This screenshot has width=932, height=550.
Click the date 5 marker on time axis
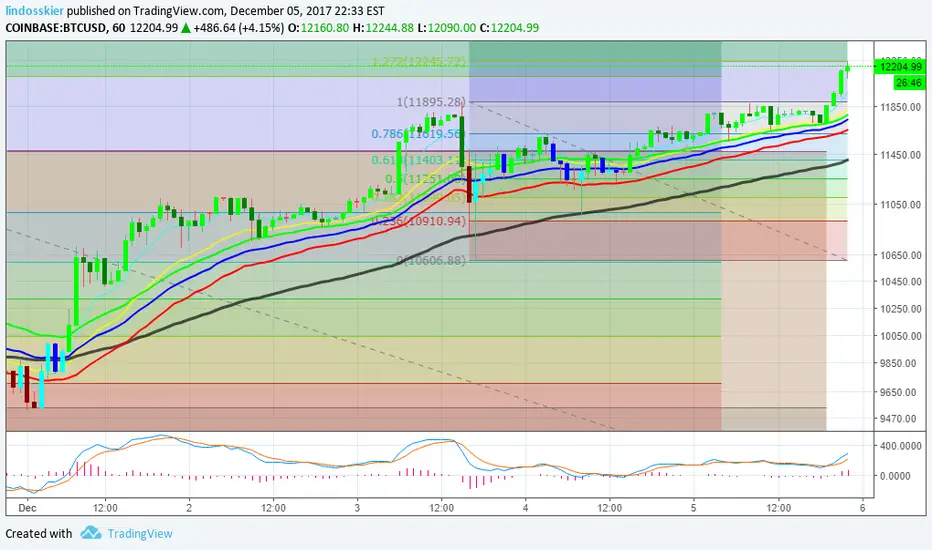(694, 508)
